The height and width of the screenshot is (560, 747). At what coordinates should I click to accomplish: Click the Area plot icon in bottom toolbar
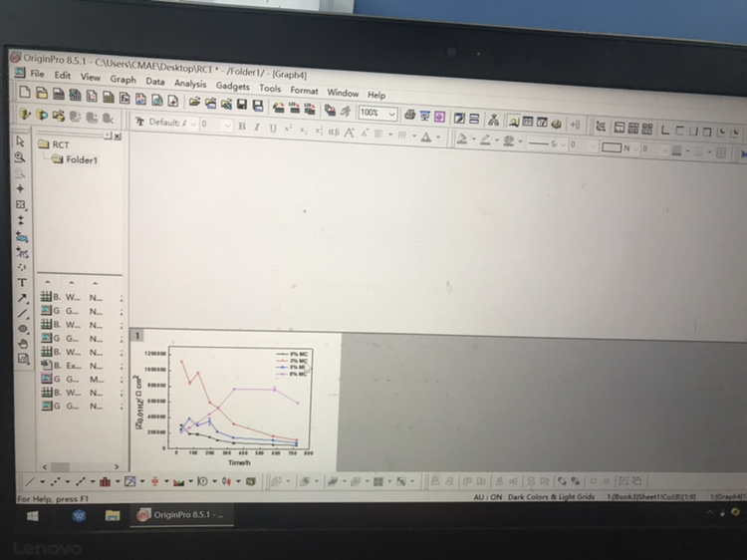coord(178,482)
